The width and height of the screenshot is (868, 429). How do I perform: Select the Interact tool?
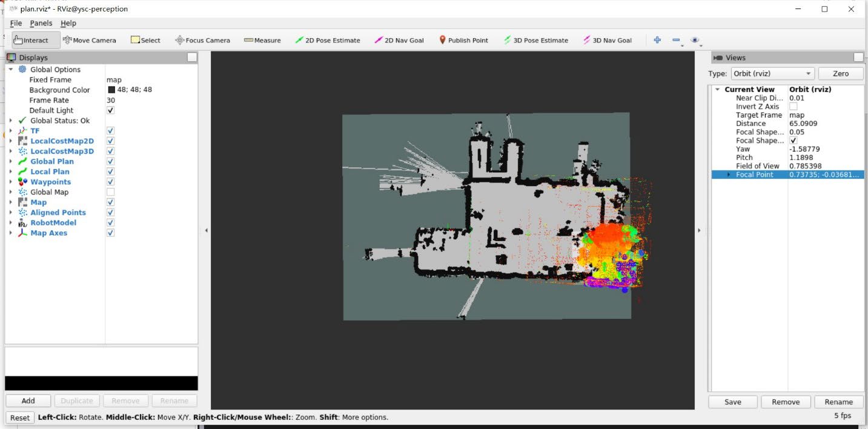(x=36, y=40)
